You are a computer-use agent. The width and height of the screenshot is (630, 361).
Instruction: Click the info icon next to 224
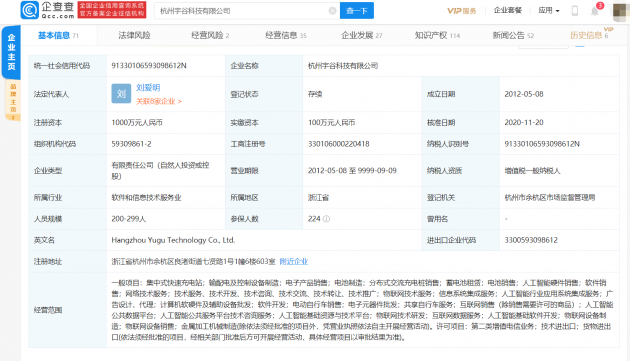click(326, 219)
